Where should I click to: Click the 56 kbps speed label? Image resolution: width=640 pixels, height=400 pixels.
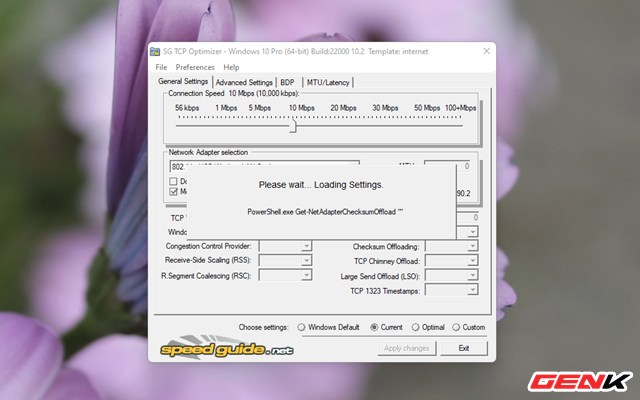(187, 108)
